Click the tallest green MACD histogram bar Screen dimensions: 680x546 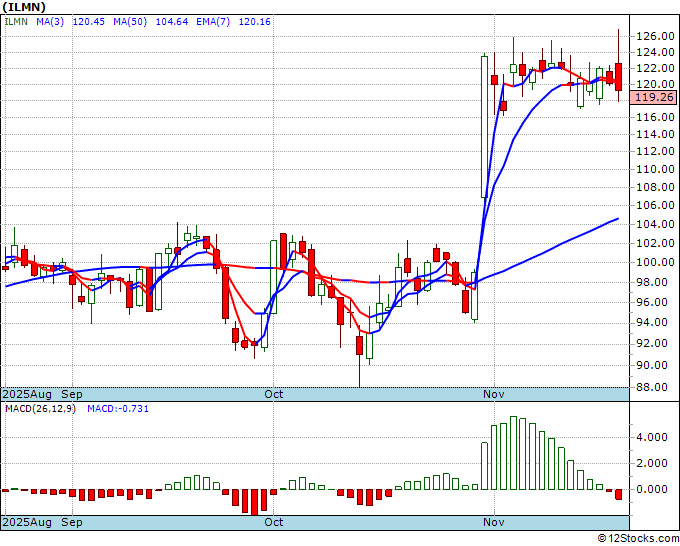513,453
